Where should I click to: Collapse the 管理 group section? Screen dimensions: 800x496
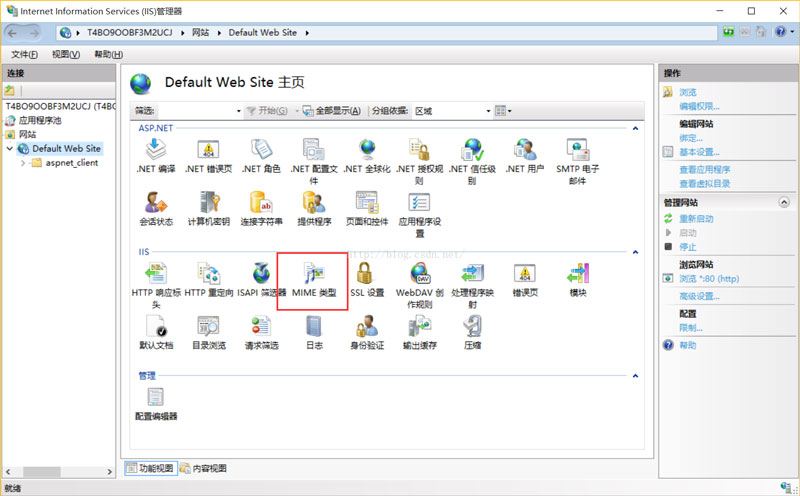pyautogui.click(x=635, y=376)
